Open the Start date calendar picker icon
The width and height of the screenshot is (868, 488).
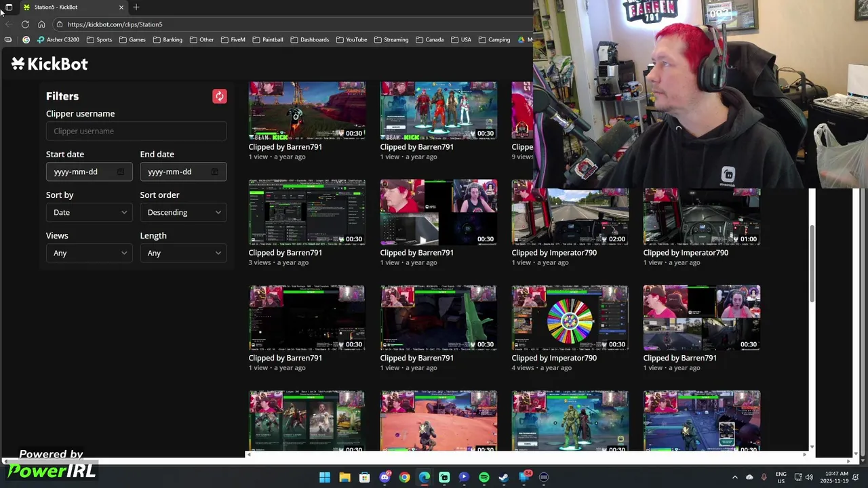coord(121,172)
